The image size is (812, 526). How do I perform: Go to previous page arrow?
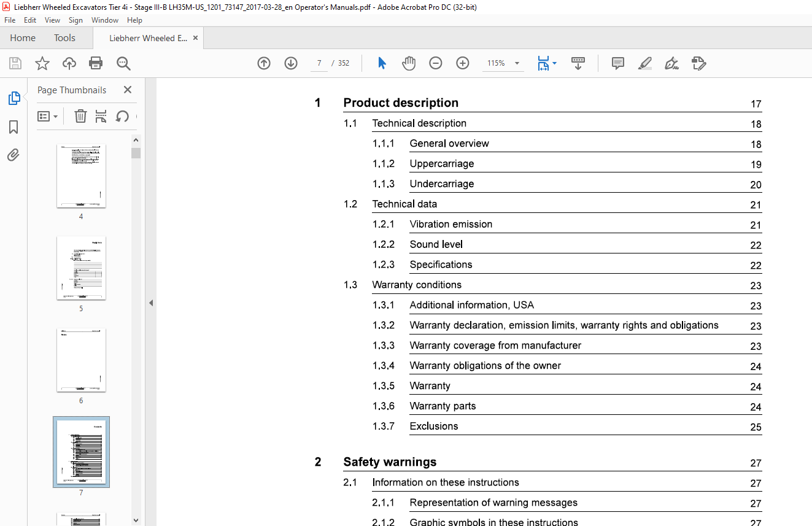tap(264, 63)
